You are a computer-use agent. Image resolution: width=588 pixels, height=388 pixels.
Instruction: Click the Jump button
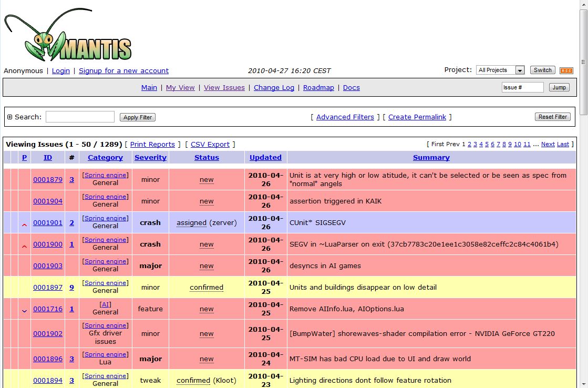tap(559, 87)
